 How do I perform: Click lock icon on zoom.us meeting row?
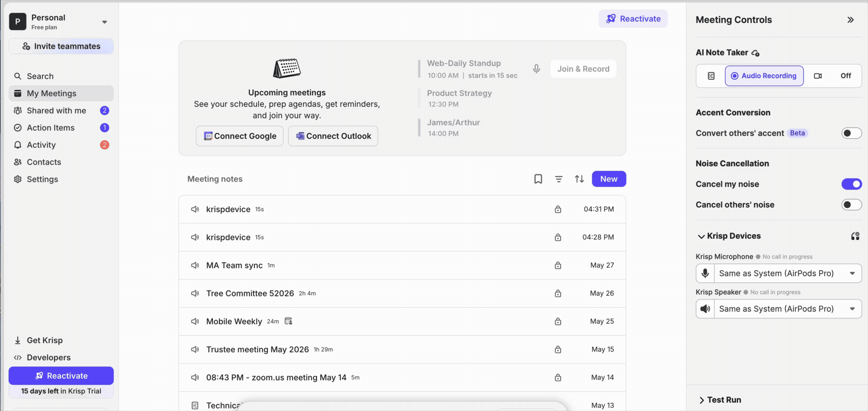(558, 378)
